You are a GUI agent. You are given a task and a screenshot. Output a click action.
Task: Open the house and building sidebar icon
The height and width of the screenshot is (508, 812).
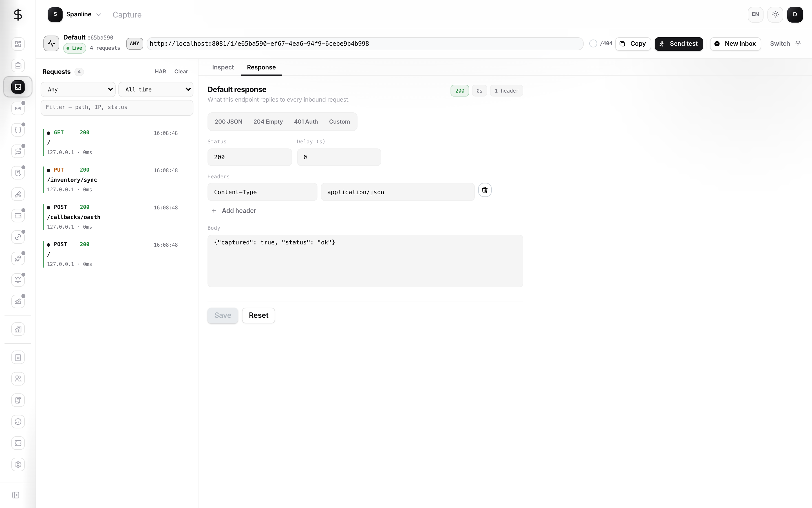[18, 329]
